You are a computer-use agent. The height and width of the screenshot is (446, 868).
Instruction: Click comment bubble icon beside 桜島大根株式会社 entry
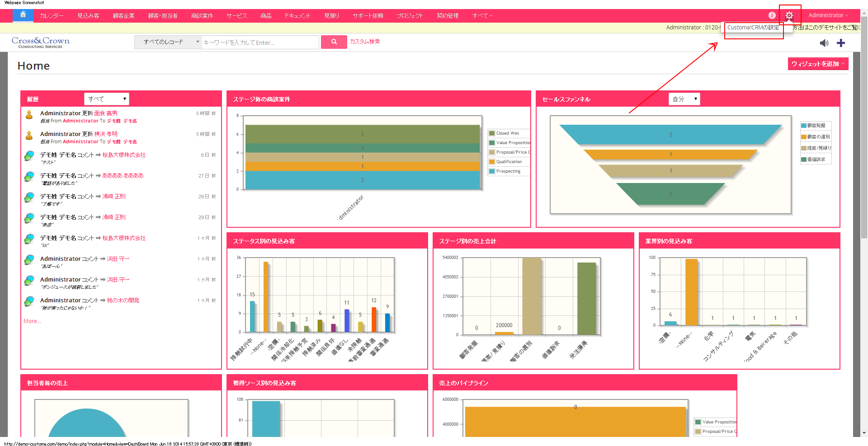(29, 156)
